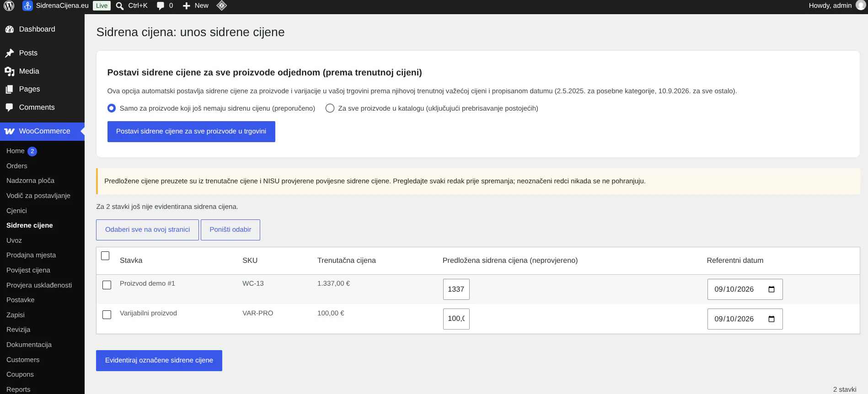Viewport: 868px width, 394px height.
Task: Click the admin avatar picture
Action: point(861,5)
